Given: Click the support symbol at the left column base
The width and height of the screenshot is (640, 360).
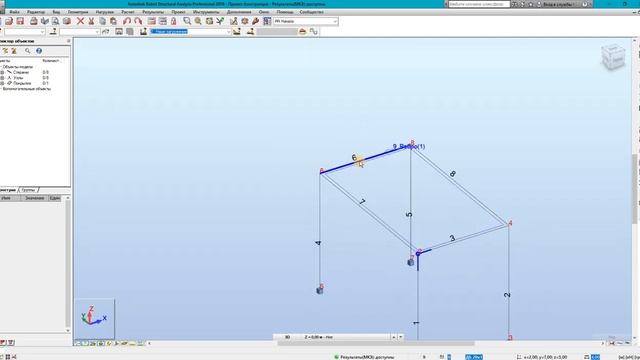Looking at the screenshot, I should [320, 291].
